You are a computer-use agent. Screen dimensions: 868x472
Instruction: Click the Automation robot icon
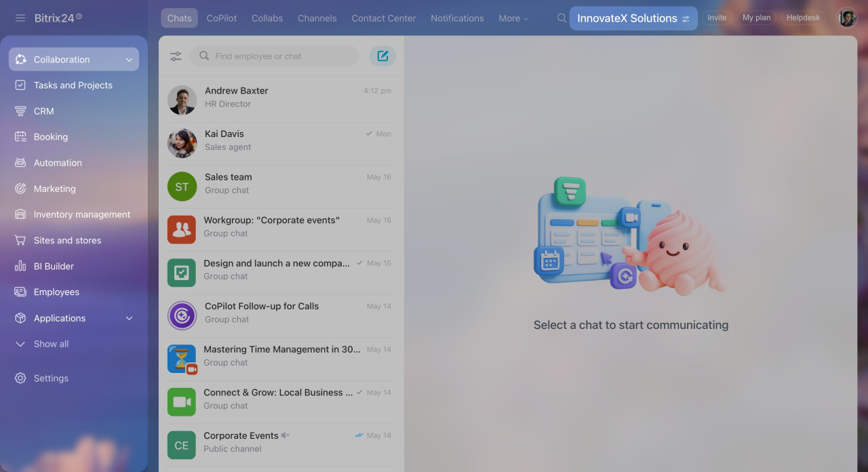20,163
